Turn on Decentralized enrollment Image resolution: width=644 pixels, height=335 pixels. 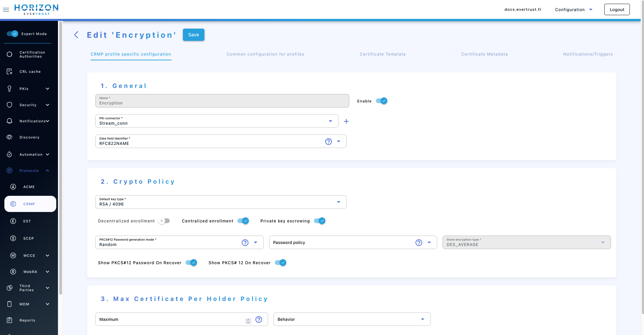[x=164, y=221]
